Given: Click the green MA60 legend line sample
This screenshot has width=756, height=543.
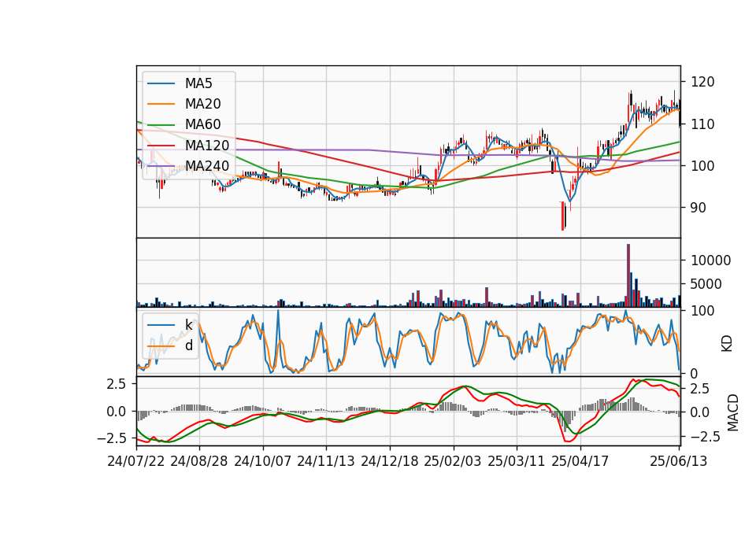Looking at the screenshot, I should point(161,125).
